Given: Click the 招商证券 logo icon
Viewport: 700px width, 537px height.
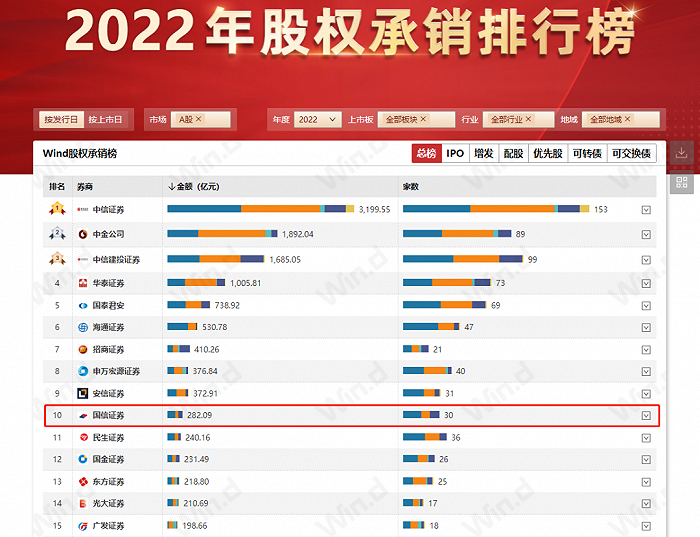Looking at the screenshot, I should 83,349.
